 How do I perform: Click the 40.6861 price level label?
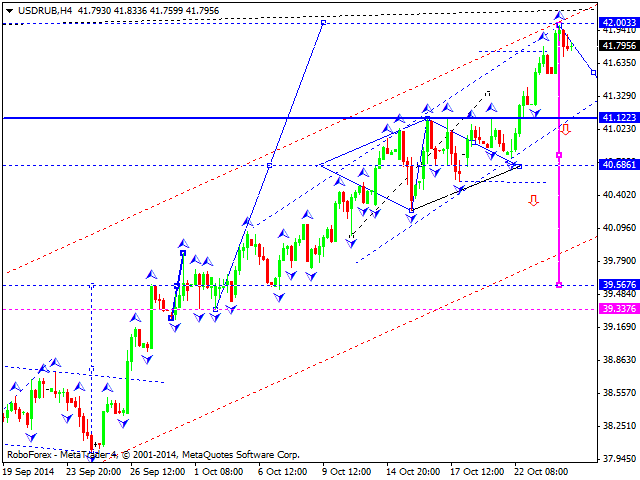[617, 165]
